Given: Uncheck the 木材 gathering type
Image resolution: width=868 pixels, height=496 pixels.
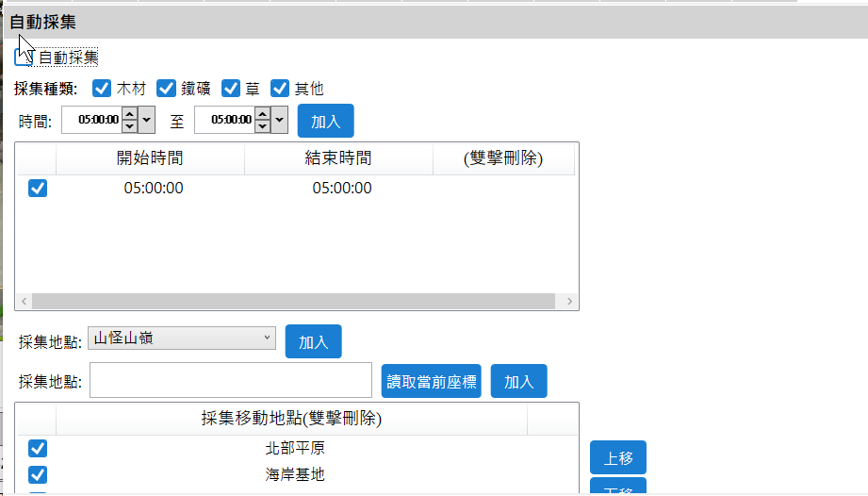Looking at the screenshot, I should coord(102,89).
